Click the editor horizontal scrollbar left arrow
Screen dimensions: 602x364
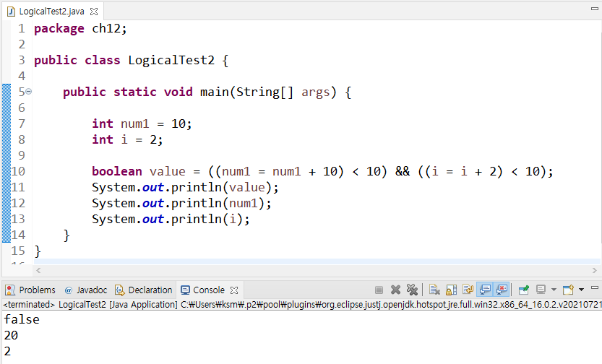pos(38,270)
